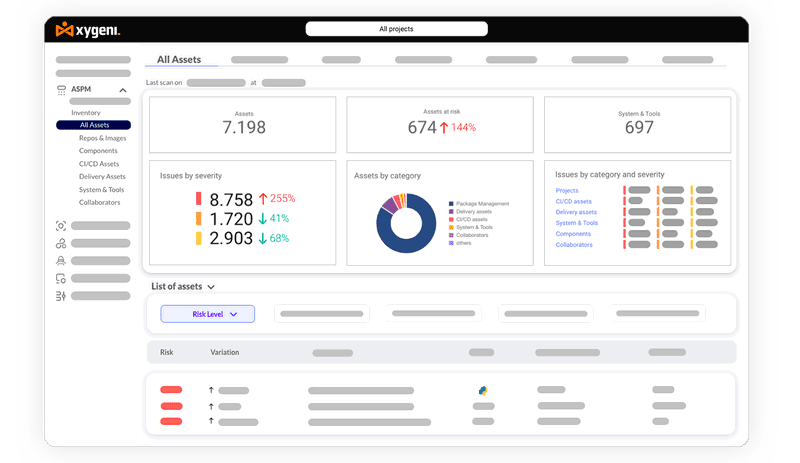Viewport: 800px width, 463px height.
Task: Switch to the All Assets tab
Action: click(x=179, y=60)
